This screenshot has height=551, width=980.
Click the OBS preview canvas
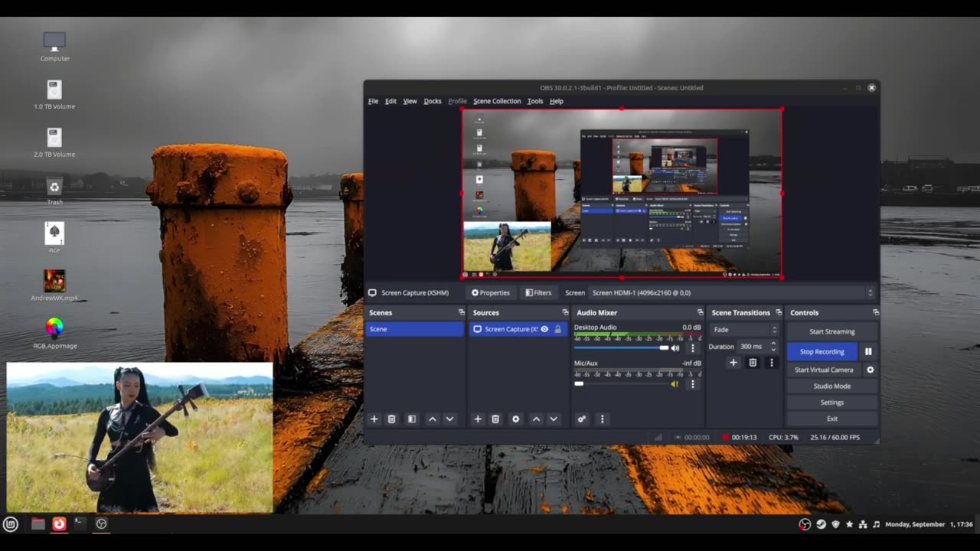tap(622, 193)
